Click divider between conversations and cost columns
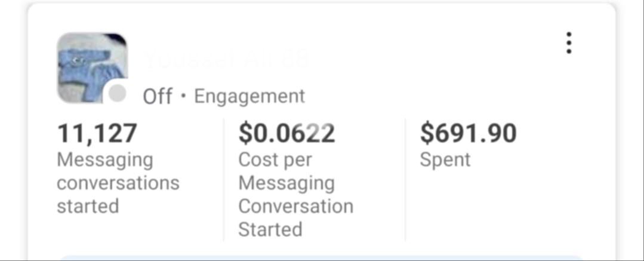This screenshot has width=644, height=261. [224, 179]
